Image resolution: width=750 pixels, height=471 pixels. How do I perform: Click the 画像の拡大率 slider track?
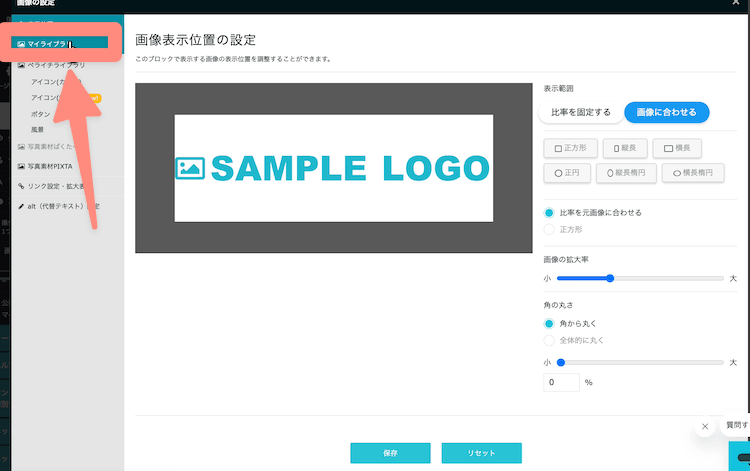point(640,278)
